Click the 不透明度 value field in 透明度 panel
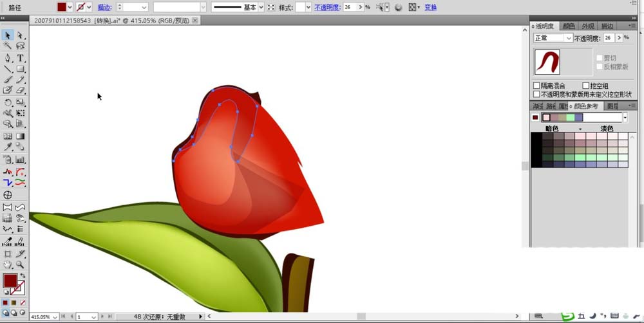 click(x=609, y=38)
